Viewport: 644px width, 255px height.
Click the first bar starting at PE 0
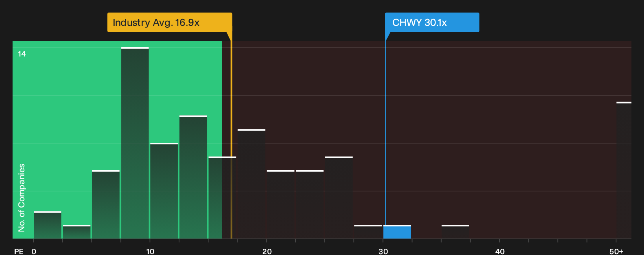48,225
